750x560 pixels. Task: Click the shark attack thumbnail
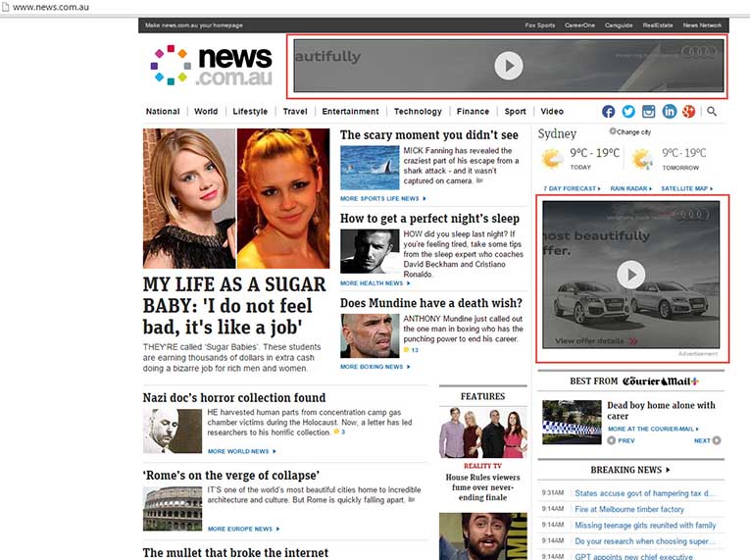370,168
